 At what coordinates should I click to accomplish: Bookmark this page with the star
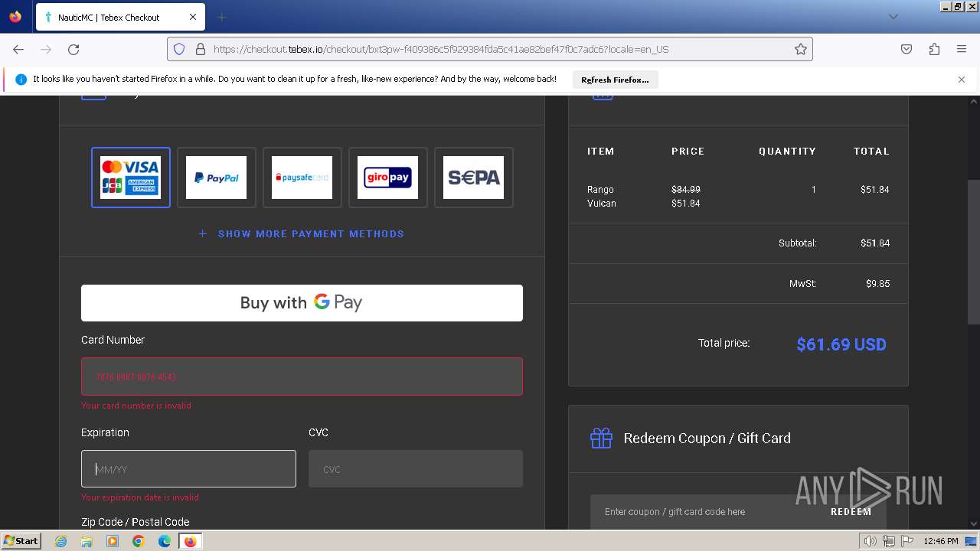tap(801, 49)
